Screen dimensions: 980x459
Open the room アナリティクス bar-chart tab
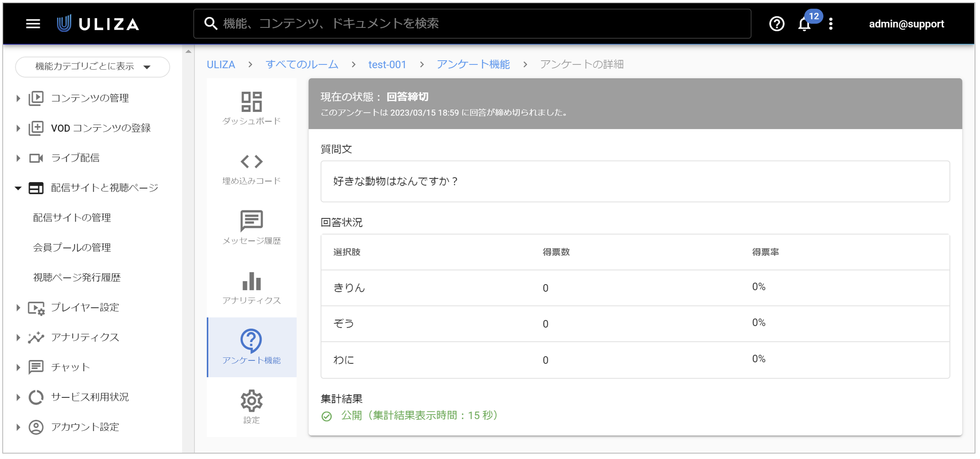pyautogui.click(x=251, y=288)
